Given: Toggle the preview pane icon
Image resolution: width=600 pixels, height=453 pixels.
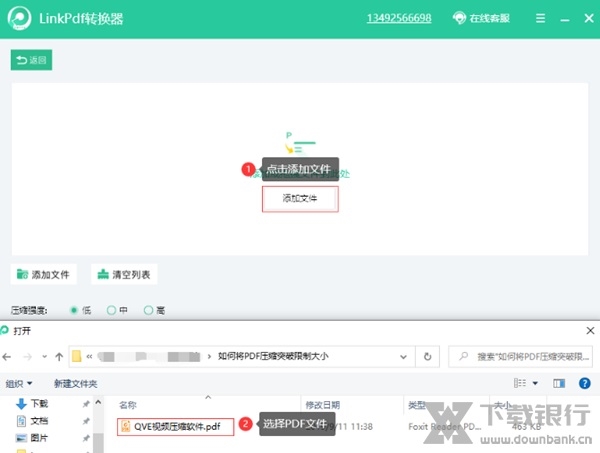Looking at the screenshot, I should coord(559,383).
